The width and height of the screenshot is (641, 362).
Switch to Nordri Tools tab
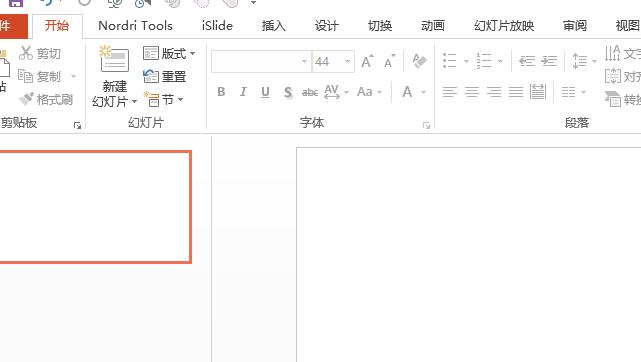coord(135,26)
